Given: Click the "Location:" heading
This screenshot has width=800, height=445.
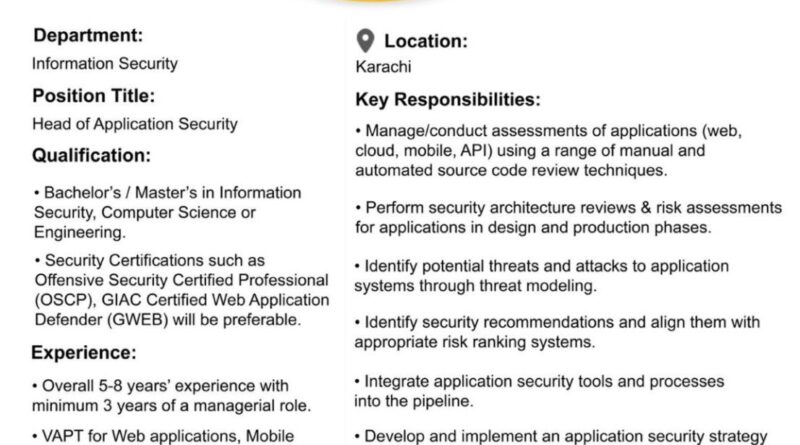Looking at the screenshot, I should pos(426,41).
